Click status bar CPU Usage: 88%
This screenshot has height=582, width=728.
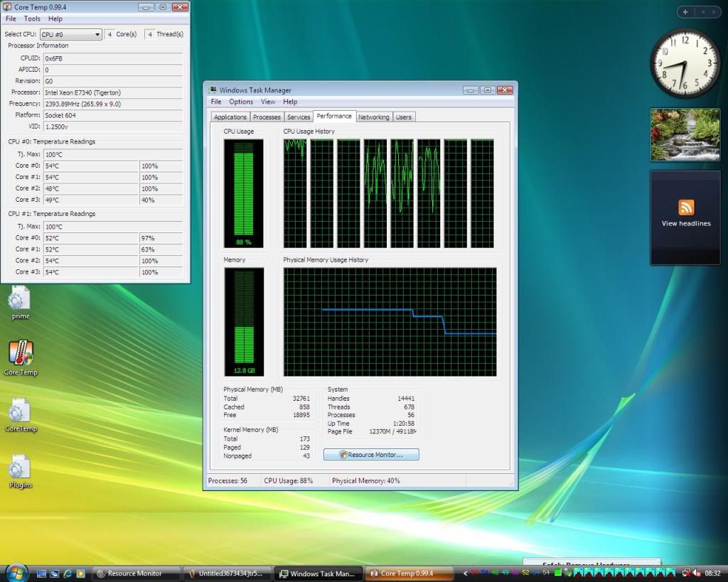pyautogui.click(x=289, y=481)
